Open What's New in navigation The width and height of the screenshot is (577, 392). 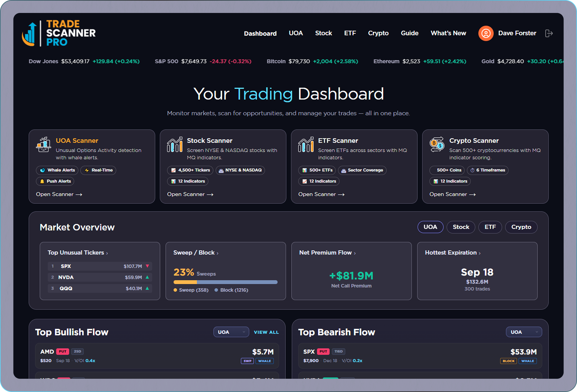tap(448, 33)
